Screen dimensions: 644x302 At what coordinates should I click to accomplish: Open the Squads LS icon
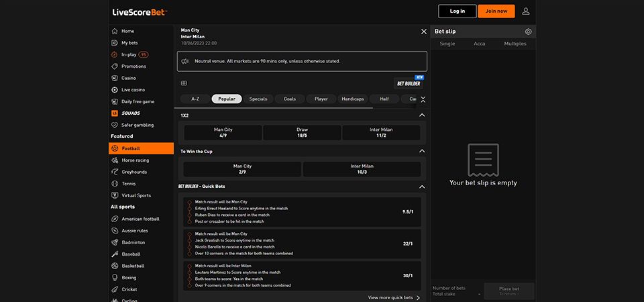115,113
